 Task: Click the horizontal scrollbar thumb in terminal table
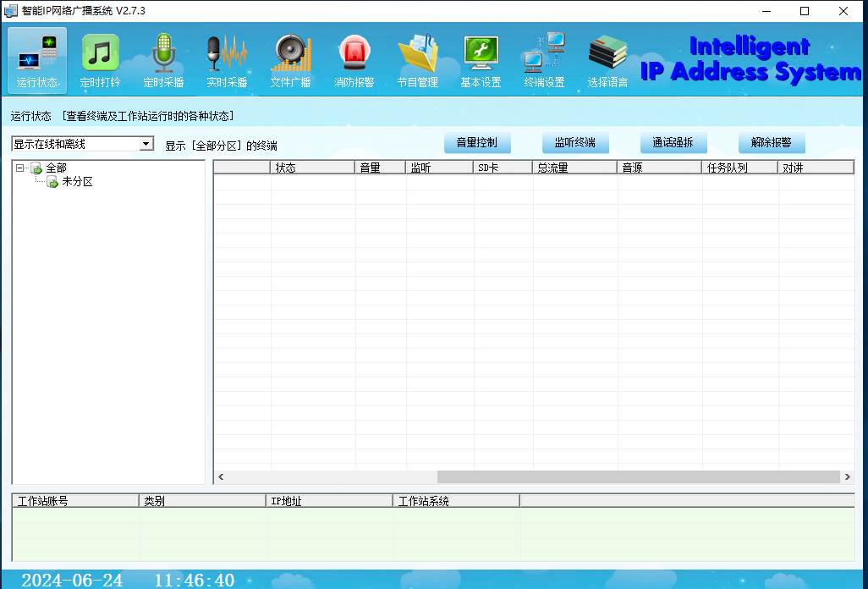638,477
